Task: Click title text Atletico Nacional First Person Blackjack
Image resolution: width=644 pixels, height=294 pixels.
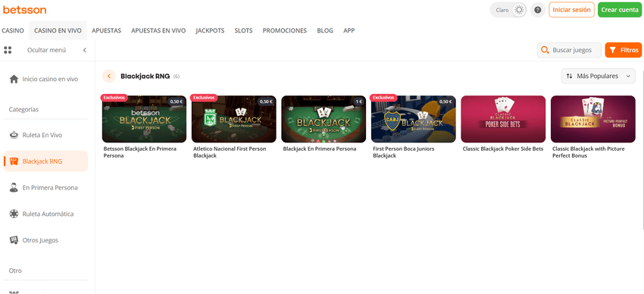Action: [x=230, y=152]
